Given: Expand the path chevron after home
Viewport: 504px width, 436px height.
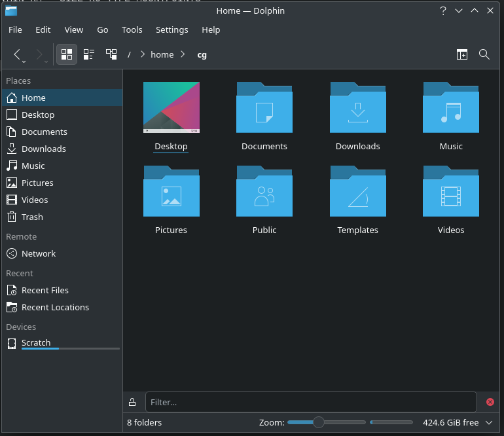Looking at the screenshot, I should tap(183, 54).
